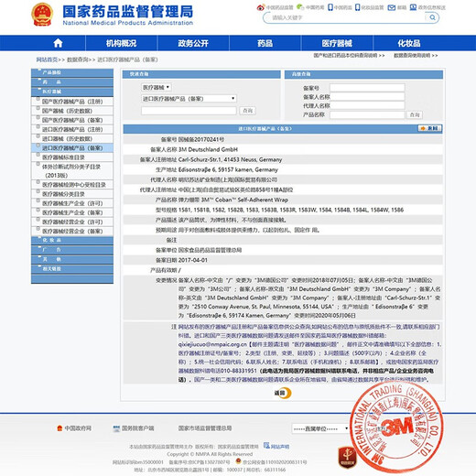Click the 网站首页 breadcrumb link

tap(47, 59)
